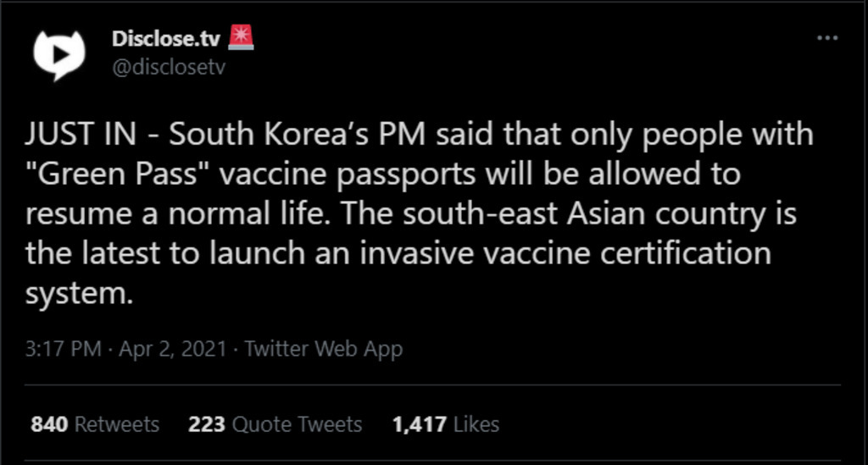The height and width of the screenshot is (465, 868).
Task: Click the 223 quote tweet count
Action: click(x=207, y=424)
